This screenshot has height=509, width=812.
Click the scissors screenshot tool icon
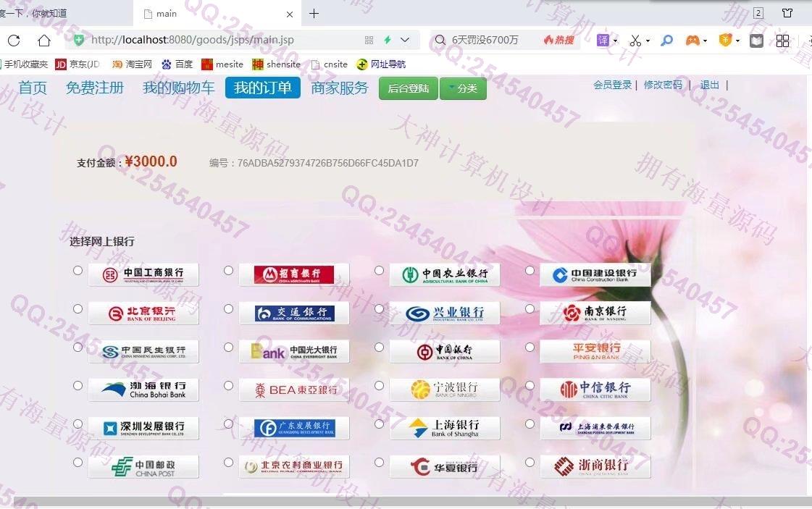point(635,40)
